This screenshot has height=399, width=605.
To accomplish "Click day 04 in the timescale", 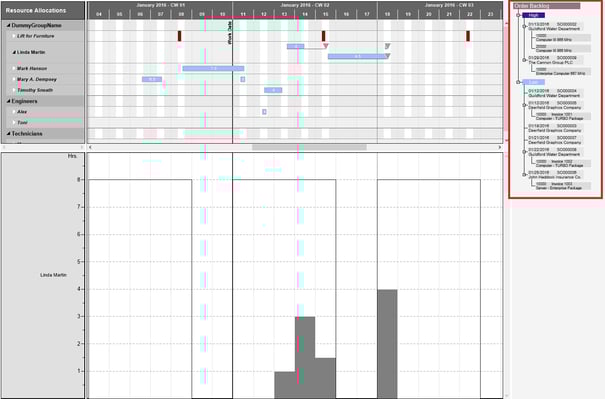I will 99,14.
